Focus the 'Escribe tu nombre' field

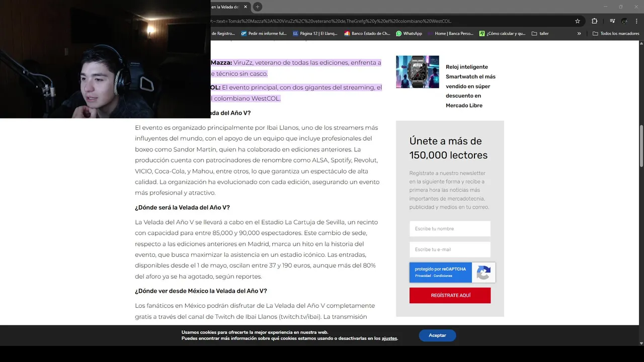tap(450, 229)
